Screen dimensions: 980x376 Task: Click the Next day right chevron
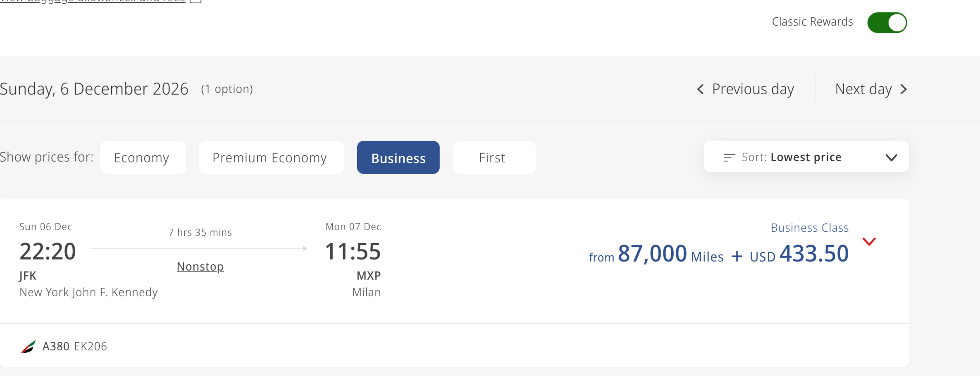click(x=904, y=89)
